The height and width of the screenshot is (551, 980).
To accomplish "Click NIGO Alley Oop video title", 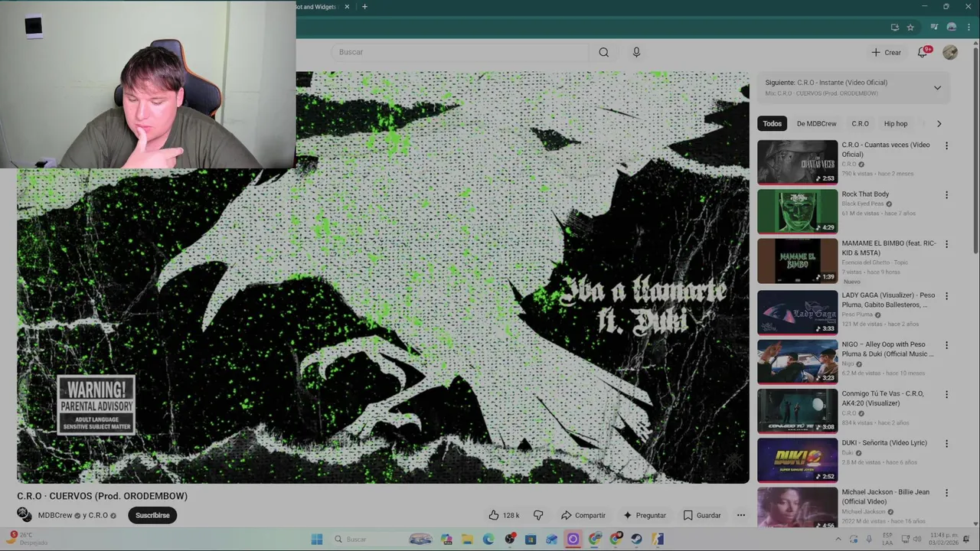I will point(887,349).
